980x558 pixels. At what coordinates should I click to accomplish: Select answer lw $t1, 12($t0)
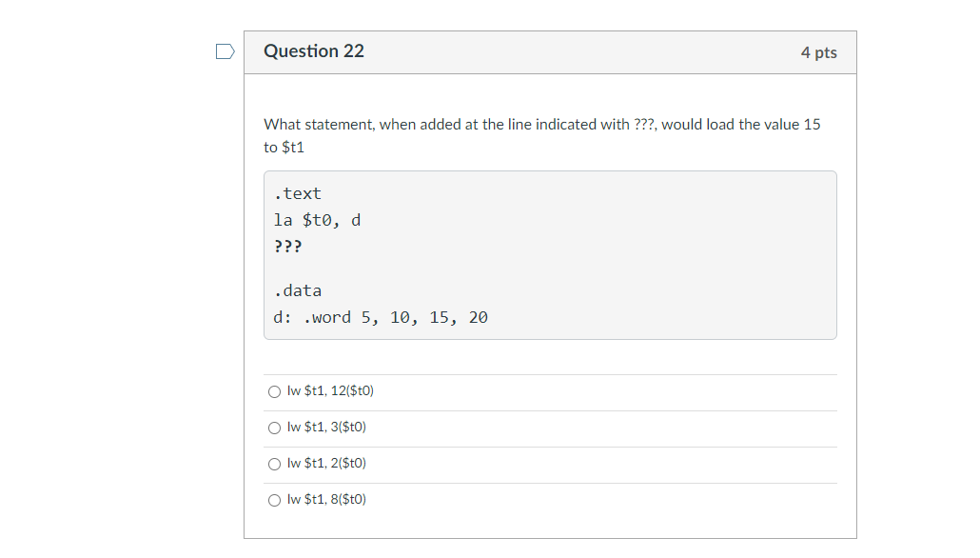[273, 390]
